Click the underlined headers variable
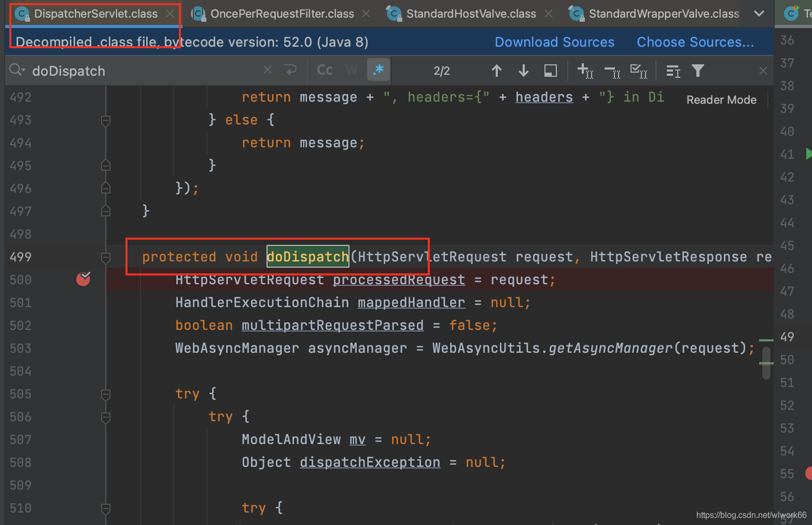Image resolution: width=812 pixels, height=525 pixels. (x=544, y=97)
